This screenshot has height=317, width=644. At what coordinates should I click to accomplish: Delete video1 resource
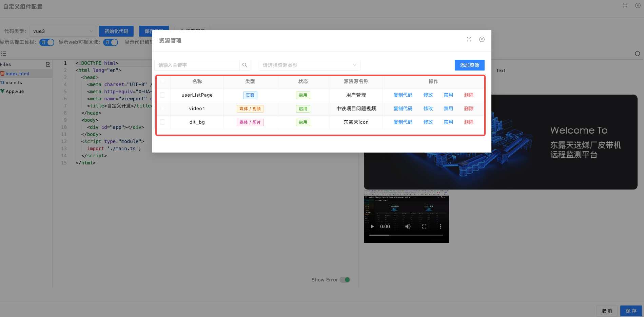[x=469, y=108]
